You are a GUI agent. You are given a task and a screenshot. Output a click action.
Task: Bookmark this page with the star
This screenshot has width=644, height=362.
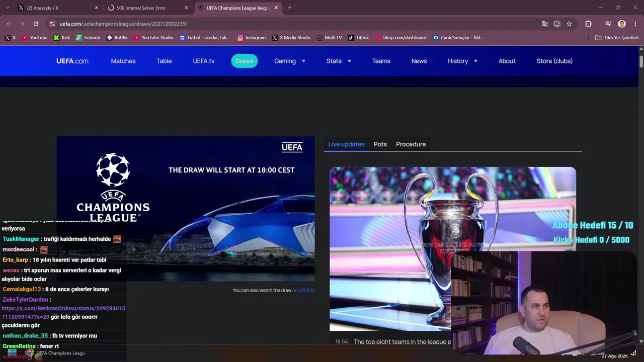click(569, 24)
